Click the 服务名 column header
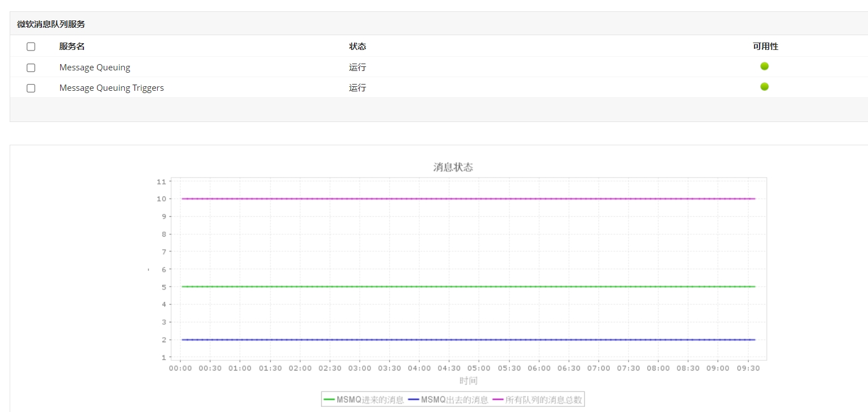This screenshot has height=412, width=868. click(71, 47)
